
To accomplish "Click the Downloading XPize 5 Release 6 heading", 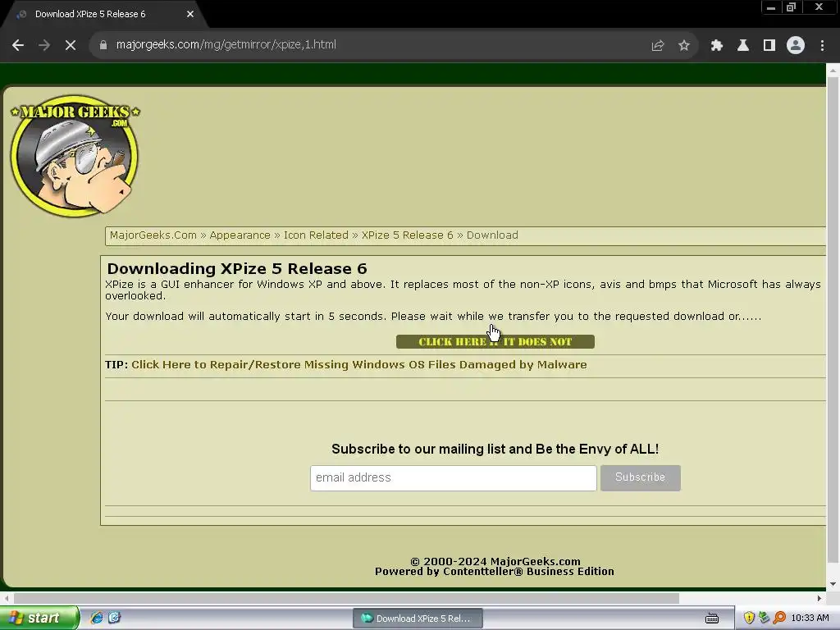I will 237,268.
